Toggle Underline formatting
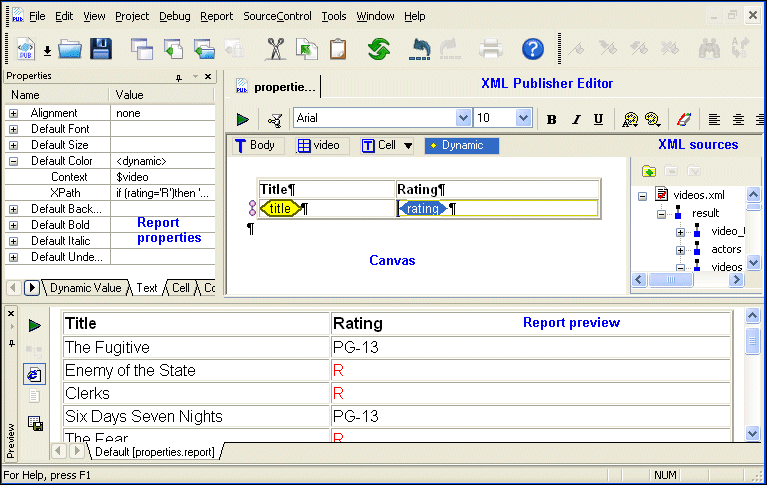Screen dimensions: 767x485 598,119
